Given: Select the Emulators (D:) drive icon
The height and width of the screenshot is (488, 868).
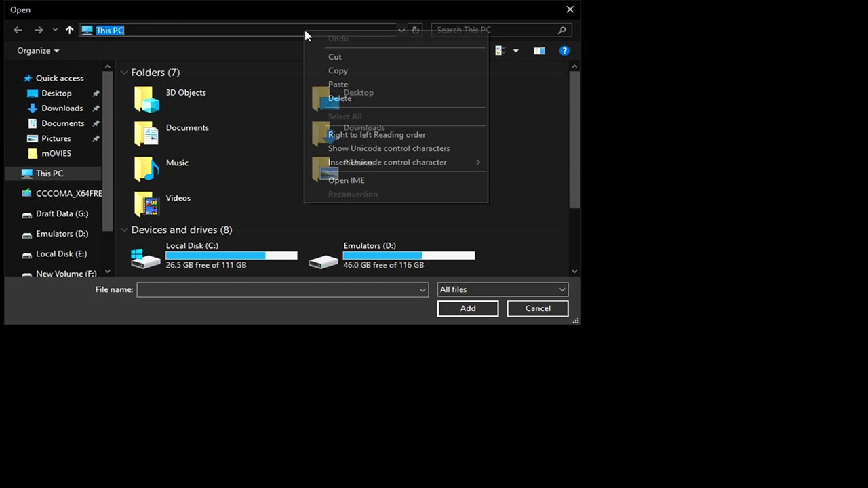Looking at the screenshot, I should (323, 261).
